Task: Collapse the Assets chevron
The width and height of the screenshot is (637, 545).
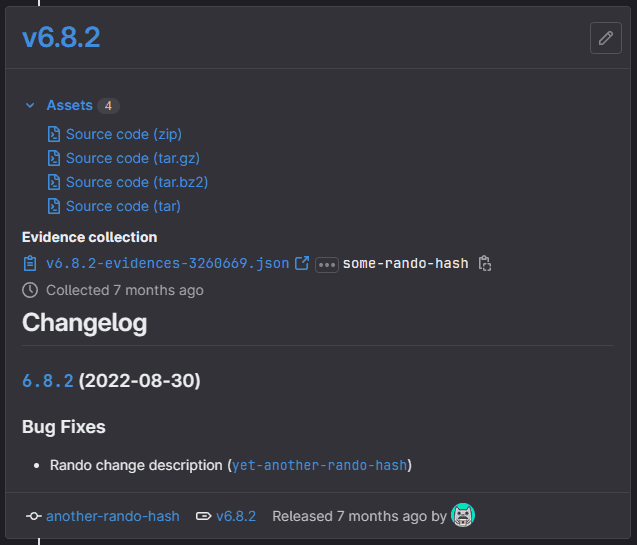Action: coord(30,105)
